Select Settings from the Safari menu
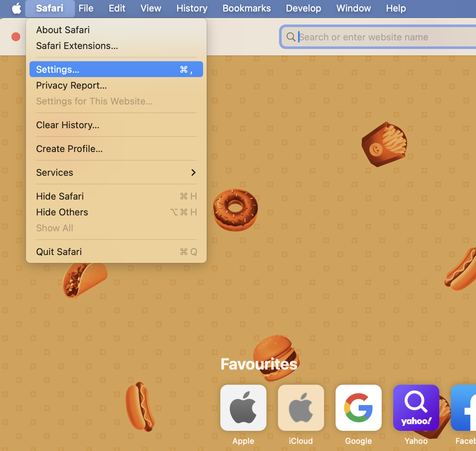The width and height of the screenshot is (476, 451). tap(58, 69)
